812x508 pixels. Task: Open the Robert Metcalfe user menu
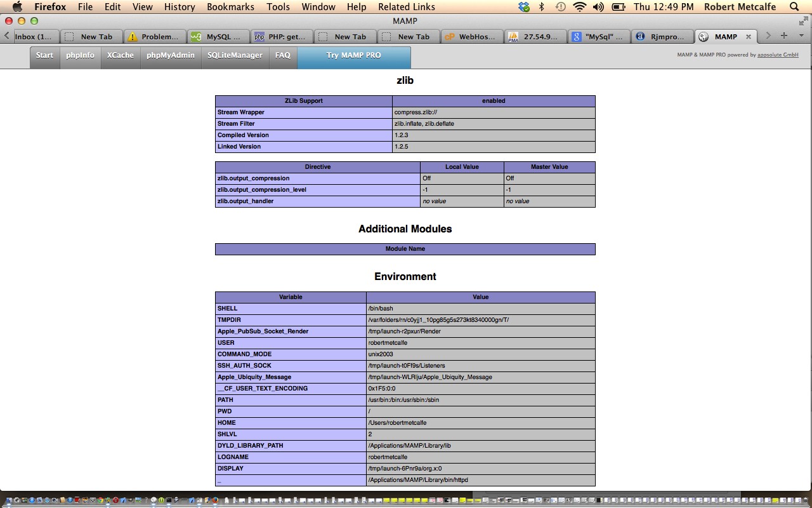coord(740,7)
